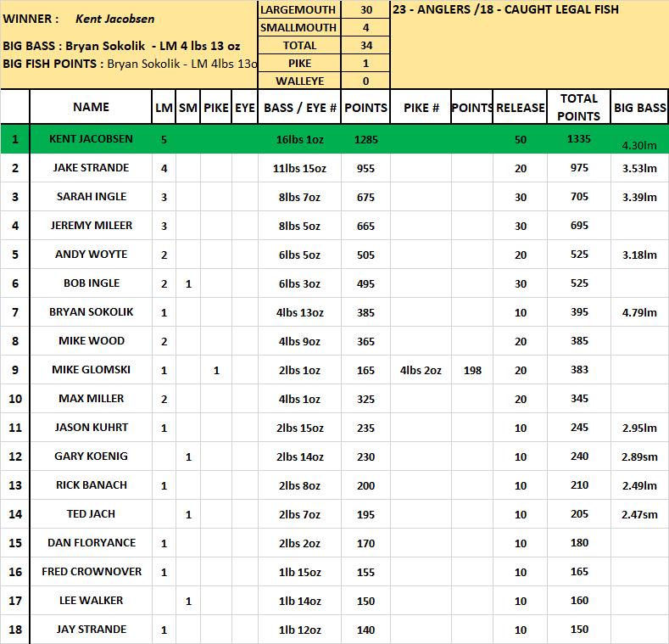The image size is (669, 644).
Task: Click the LARGEMOUTH summary label
Action: click(298, 9)
